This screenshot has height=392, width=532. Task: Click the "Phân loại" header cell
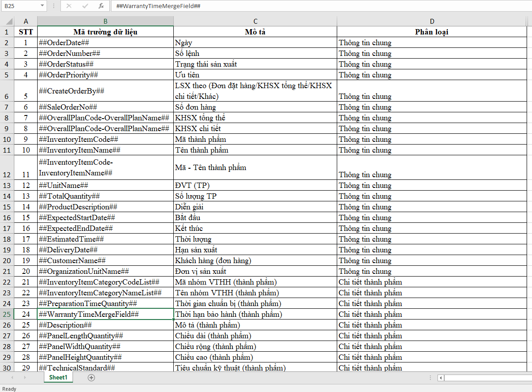tap(432, 32)
